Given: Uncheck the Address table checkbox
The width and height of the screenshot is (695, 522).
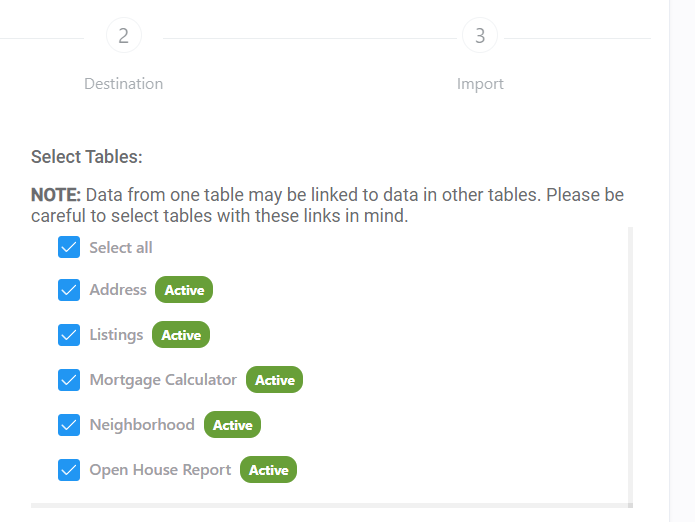Looking at the screenshot, I should click(69, 290).
